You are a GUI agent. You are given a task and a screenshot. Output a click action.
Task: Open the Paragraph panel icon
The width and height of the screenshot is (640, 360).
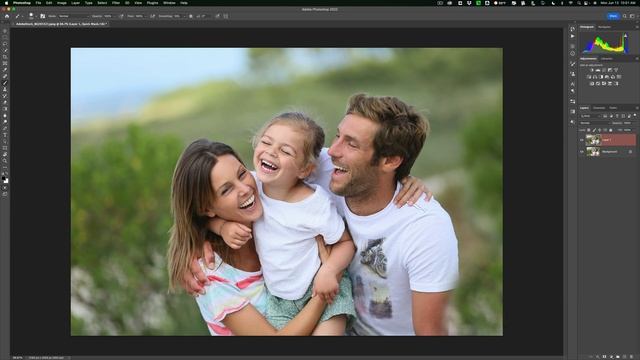(573, 91)
